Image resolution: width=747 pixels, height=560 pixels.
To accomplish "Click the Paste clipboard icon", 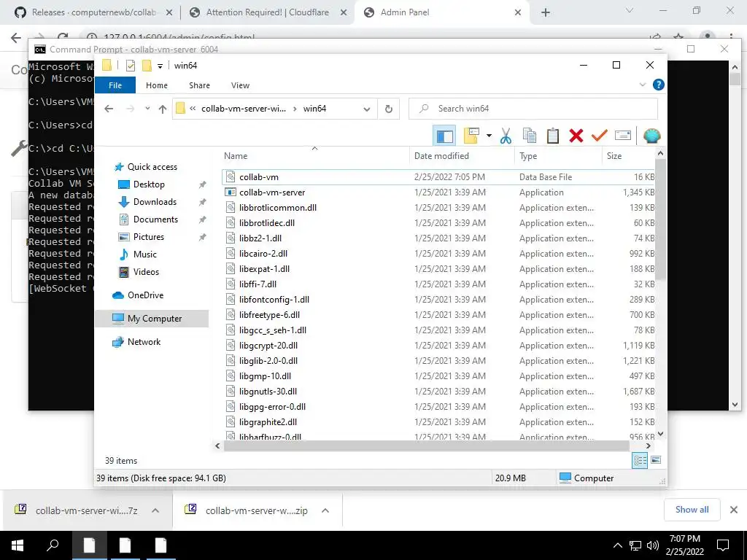I will [553, 136].
